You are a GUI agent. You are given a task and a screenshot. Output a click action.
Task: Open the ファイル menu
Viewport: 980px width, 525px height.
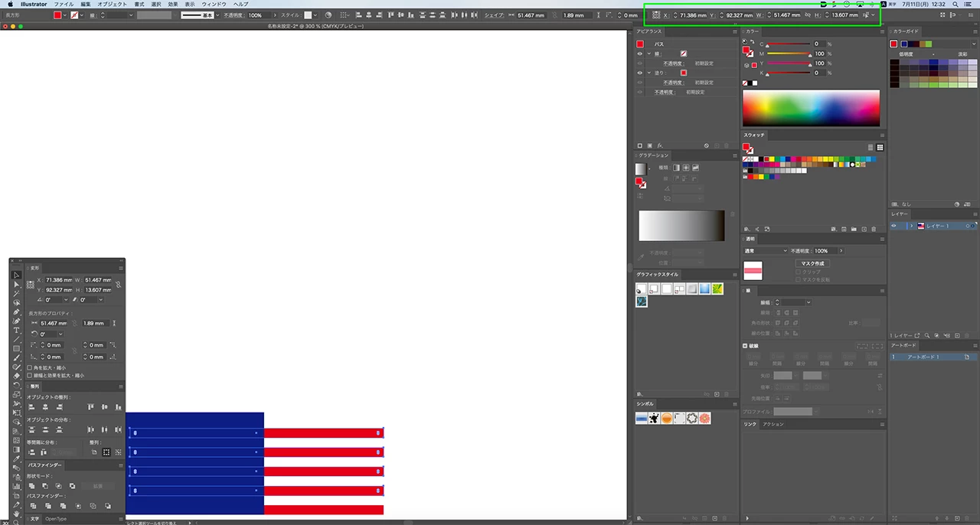(64, 4)
